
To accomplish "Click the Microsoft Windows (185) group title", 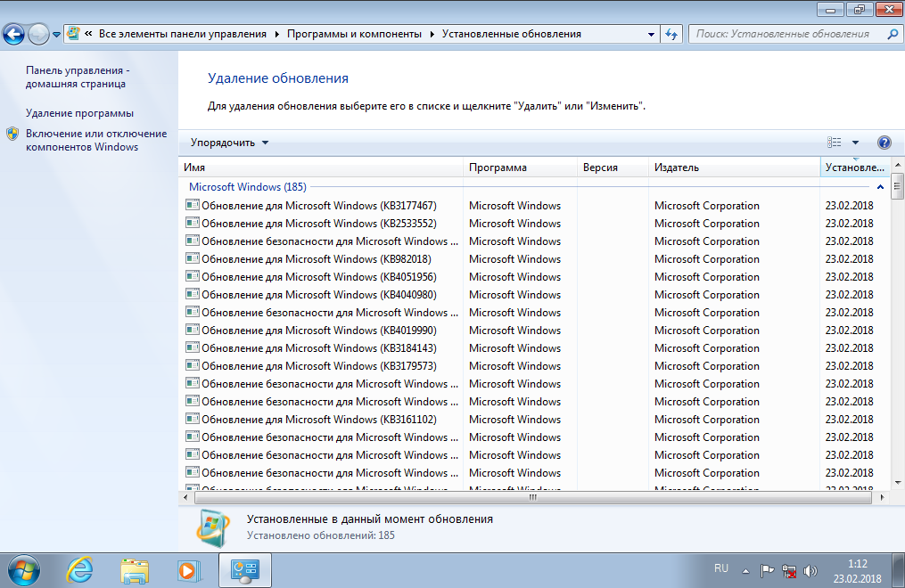I will tap(248, 187).
